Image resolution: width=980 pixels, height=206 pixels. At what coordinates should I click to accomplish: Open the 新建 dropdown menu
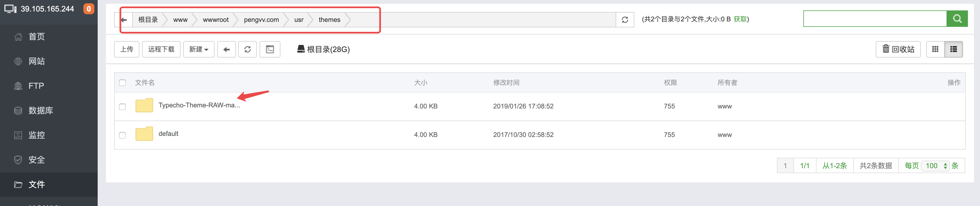click(198, 49)
